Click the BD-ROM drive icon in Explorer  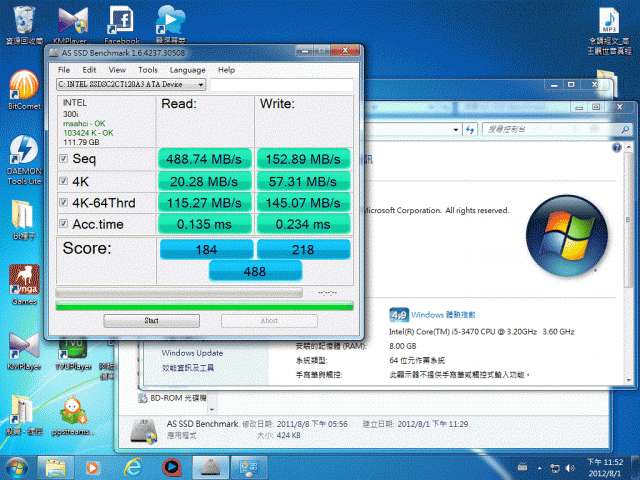pos(142,398)
